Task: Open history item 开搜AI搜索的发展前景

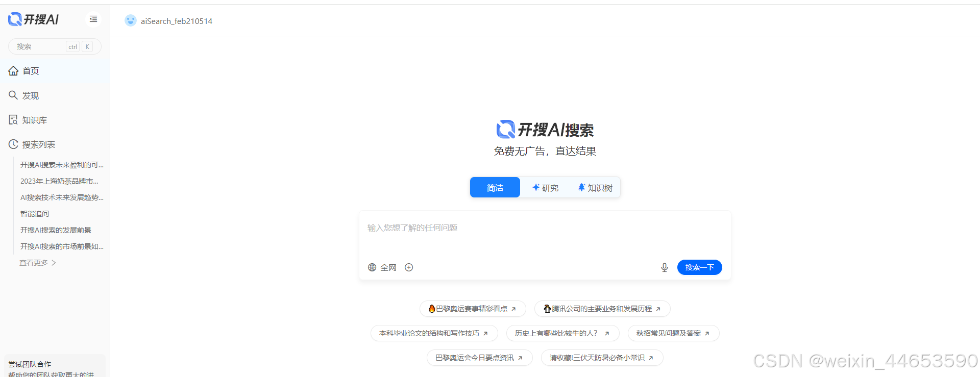Action: [x=56, y=230]
